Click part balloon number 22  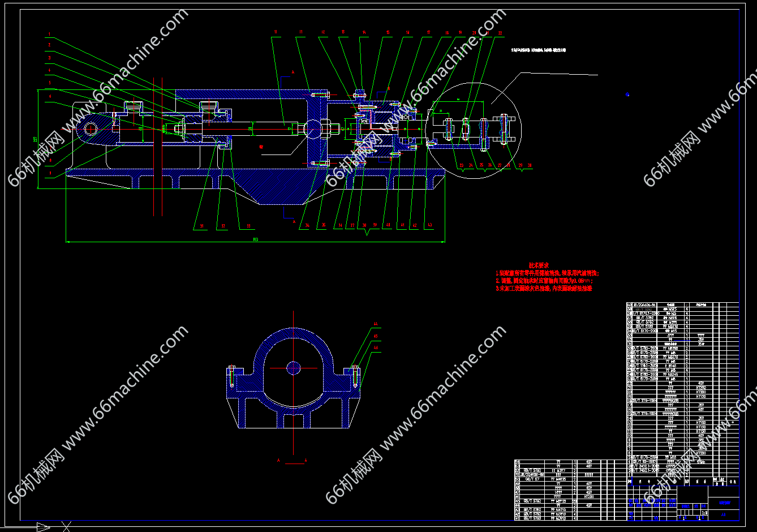500,33
